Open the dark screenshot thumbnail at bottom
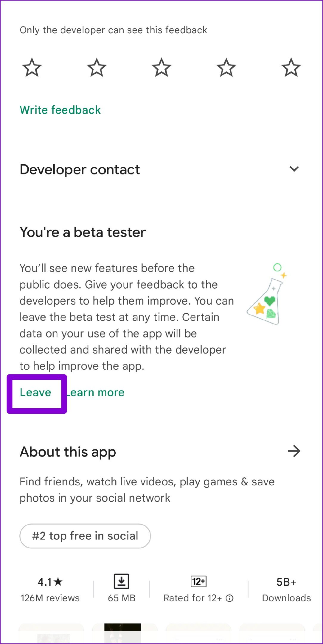This screenshot has width=323, height=644. tap(122, 633)
